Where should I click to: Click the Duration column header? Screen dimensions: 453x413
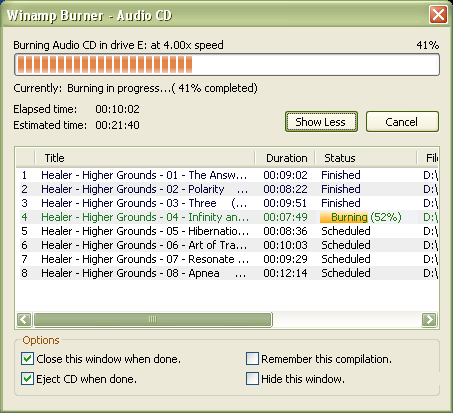pyautogui.click(x=285, y=158)
